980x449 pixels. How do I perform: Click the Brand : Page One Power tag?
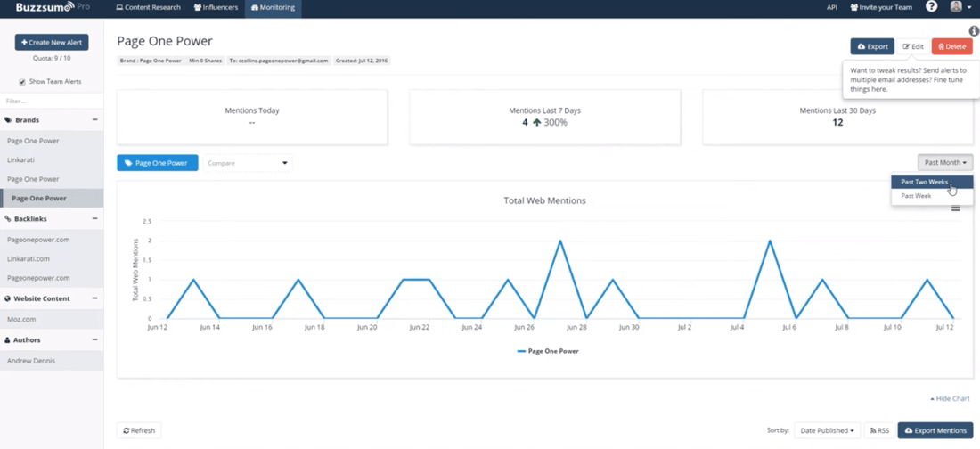click(151, 61)
